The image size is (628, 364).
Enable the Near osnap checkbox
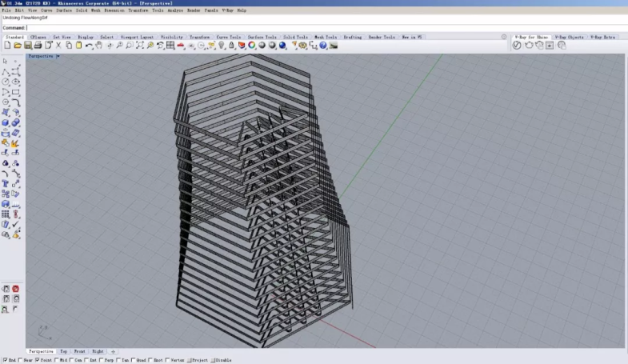[21, 360]
